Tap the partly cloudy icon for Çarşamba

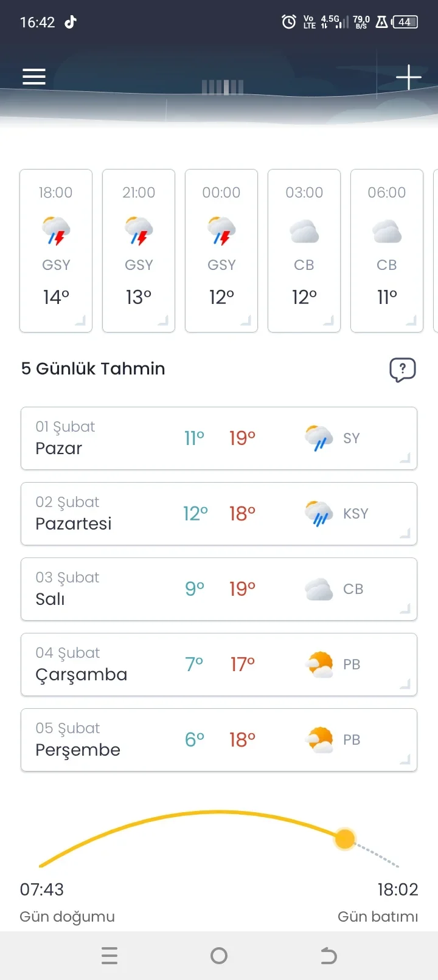[320, 664]
